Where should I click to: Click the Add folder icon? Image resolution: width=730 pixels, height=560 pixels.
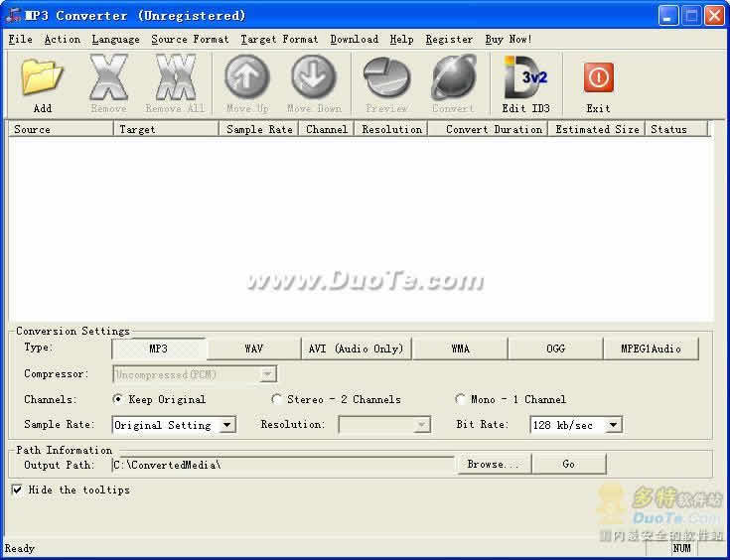(42, 76)
